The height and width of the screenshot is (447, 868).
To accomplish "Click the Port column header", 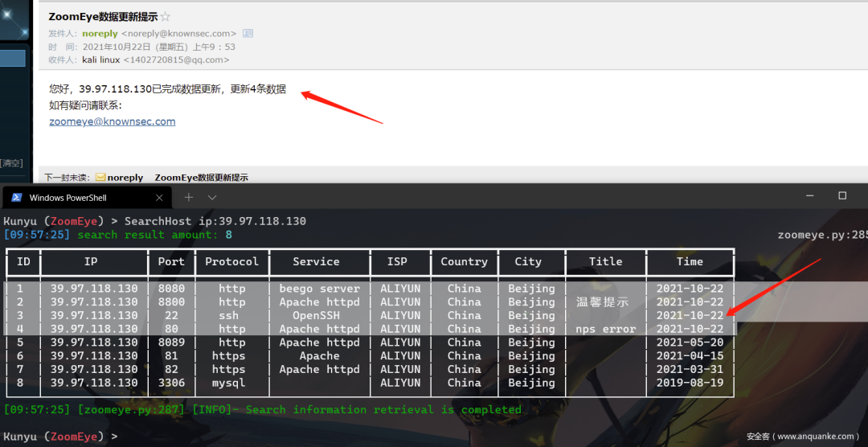I will coord(171,261).
